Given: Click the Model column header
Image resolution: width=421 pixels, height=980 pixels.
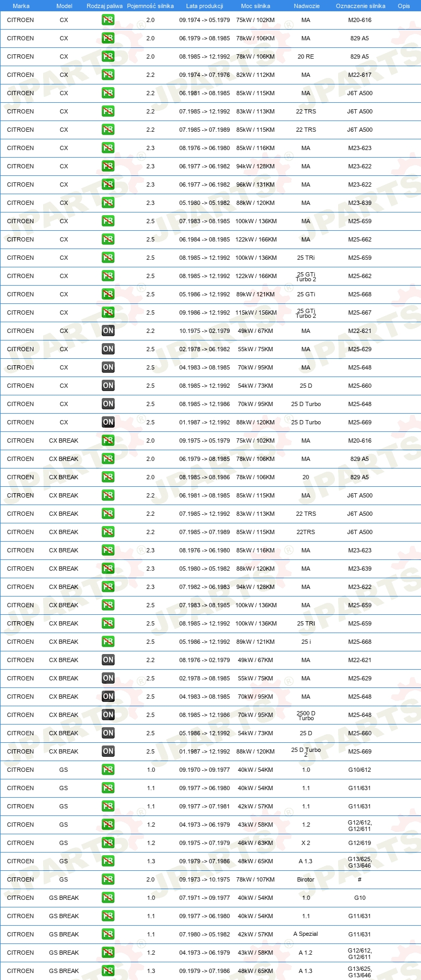Looking at the screenshot, I should point(64,6).
